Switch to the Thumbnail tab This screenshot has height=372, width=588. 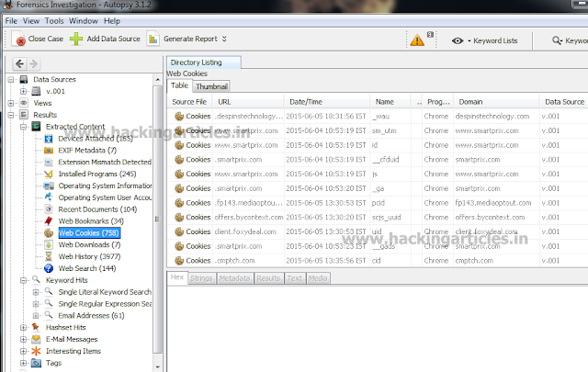pos(211,86)
